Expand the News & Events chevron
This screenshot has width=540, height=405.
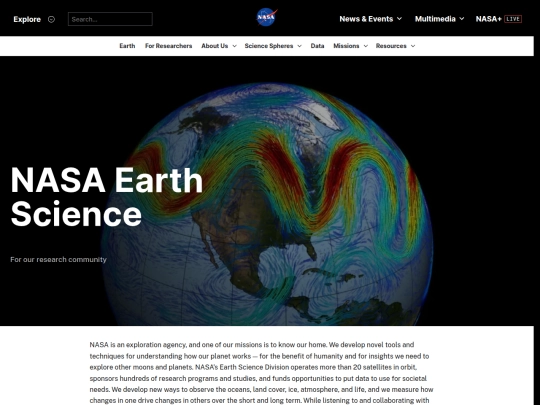click(399, 19)
